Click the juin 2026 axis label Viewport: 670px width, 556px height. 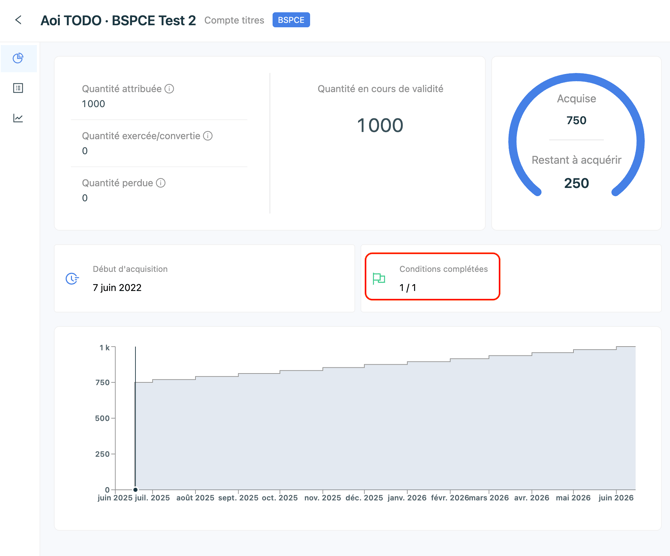click(x=616, y=498)
